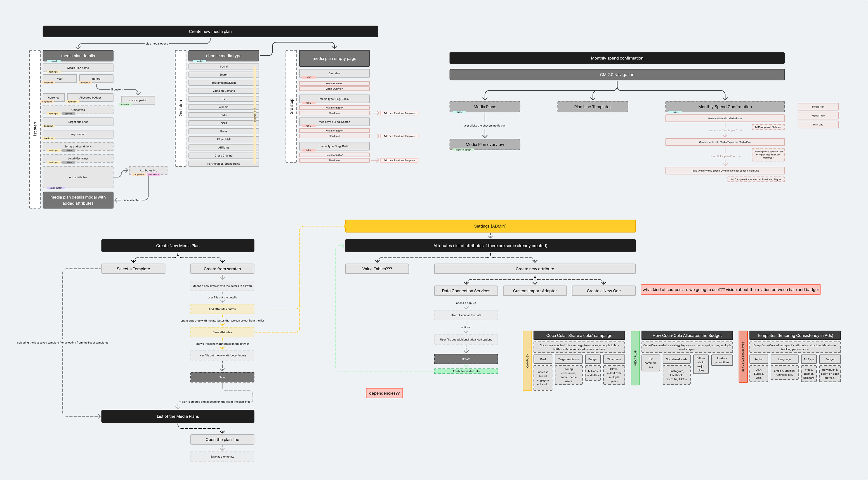Toggle the 'Video on Demand' media type
The image size is (868, 480).
223,91
